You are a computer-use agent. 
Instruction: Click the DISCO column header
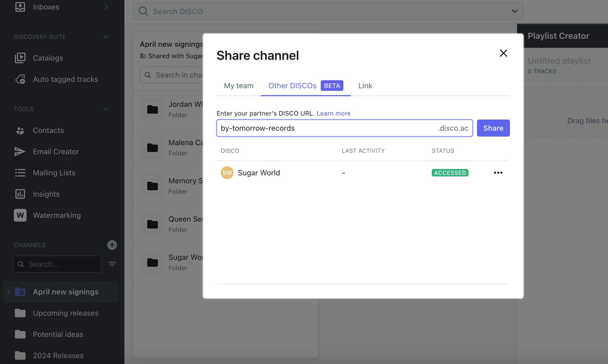(x=230, y=151)
